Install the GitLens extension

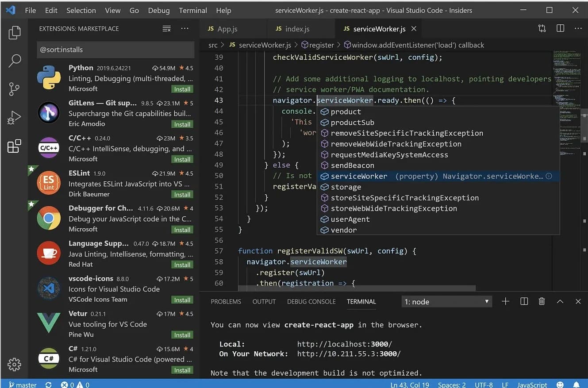(x=182, y=124)
